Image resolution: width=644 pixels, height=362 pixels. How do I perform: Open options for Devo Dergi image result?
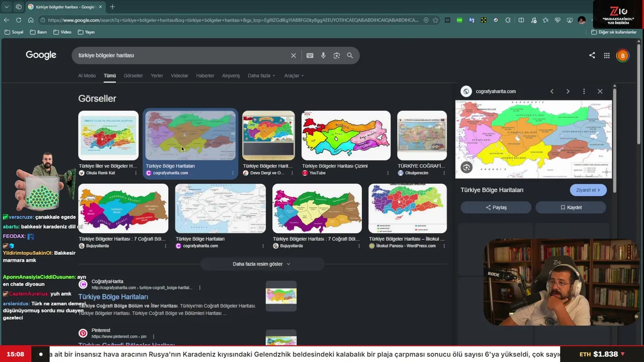tap(292, 173)
